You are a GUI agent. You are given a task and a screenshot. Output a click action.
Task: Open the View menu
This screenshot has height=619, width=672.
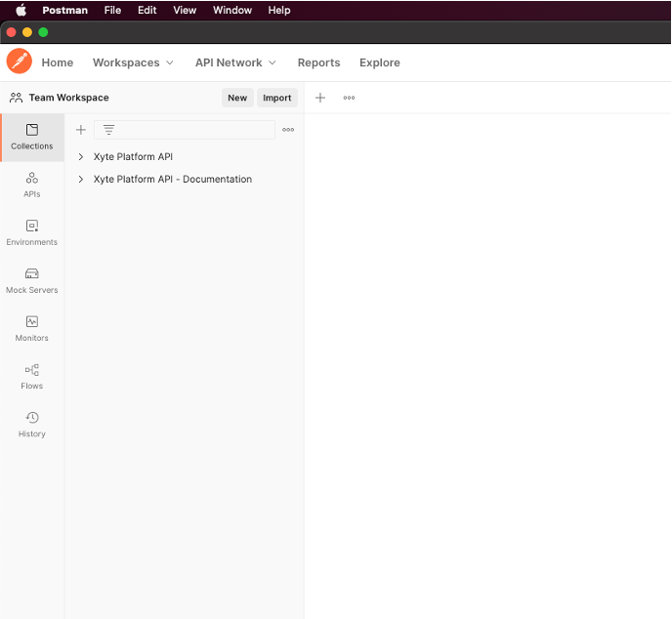[x=185, y=11]
